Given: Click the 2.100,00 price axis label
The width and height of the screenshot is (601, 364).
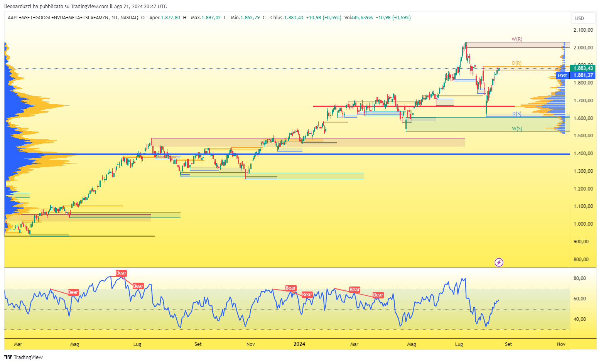Looking at the screenshot, I should point(583,30).
